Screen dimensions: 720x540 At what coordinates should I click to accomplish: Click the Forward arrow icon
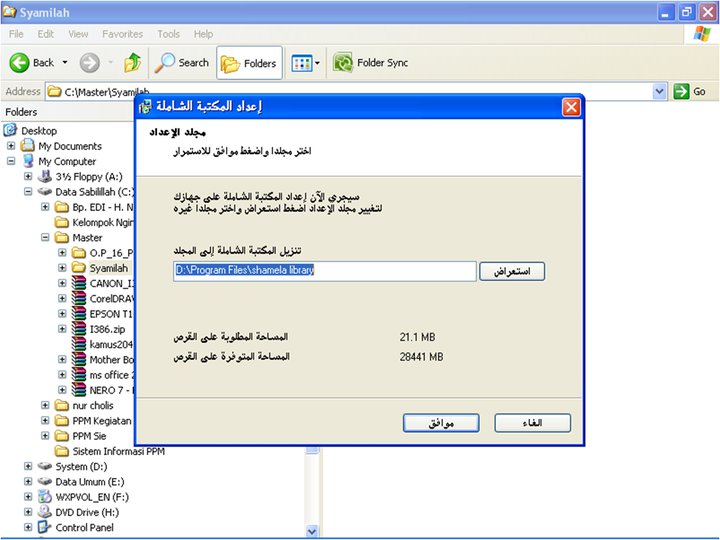tap(90, 62)
